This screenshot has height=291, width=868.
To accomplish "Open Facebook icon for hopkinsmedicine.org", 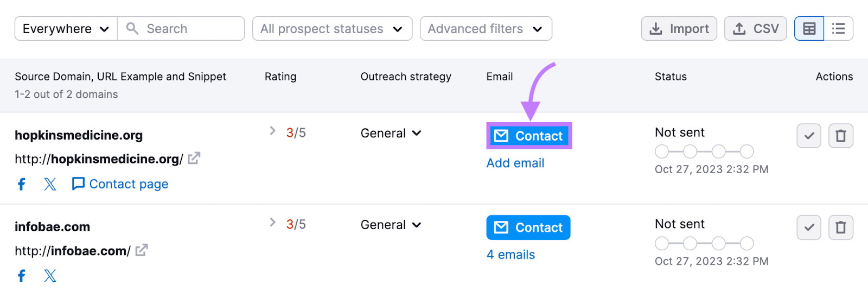I will [x=22, y=185].
